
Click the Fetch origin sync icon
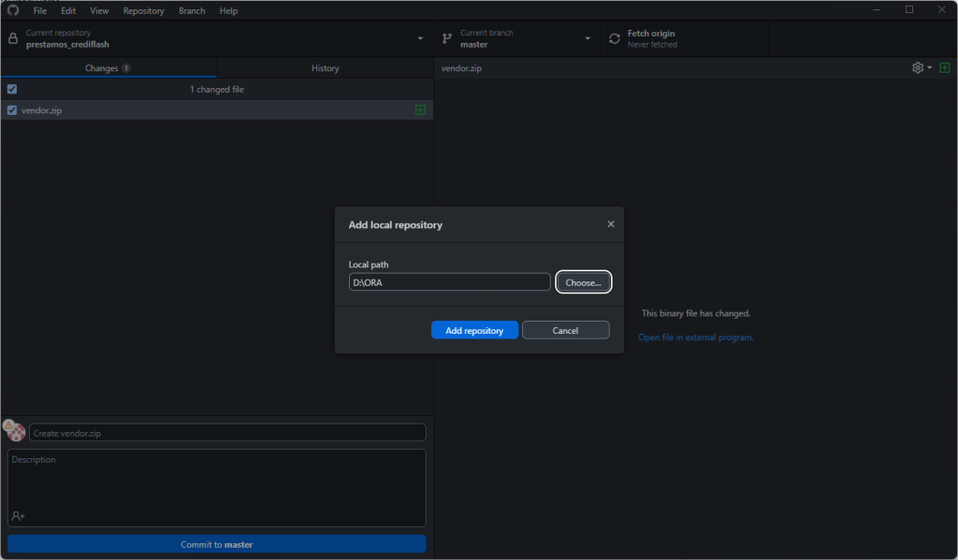pos(615,38)
